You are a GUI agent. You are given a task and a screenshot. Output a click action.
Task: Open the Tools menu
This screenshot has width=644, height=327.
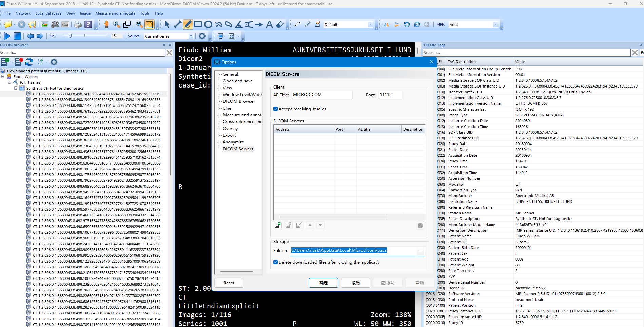(145, 13)
